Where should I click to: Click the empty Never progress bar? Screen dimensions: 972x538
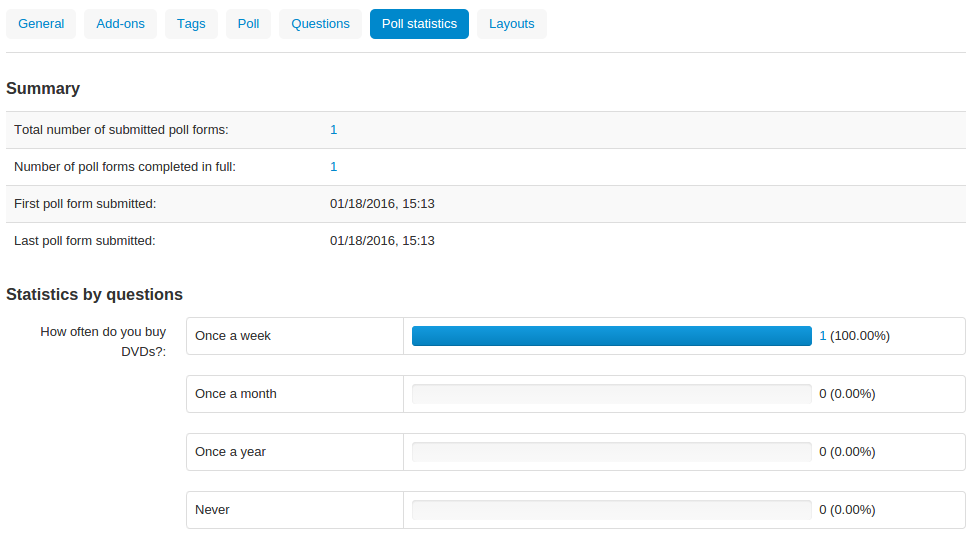point(612,509)
